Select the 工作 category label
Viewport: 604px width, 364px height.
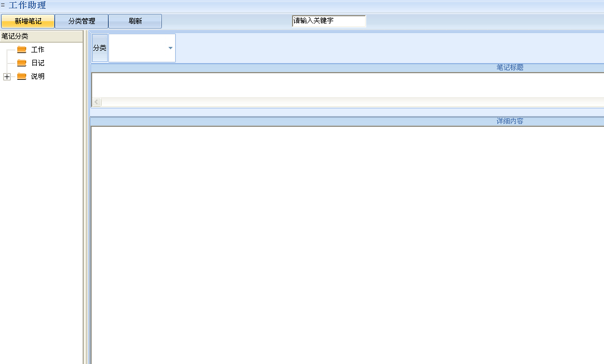pyautogui.click(x=38, y=50)
